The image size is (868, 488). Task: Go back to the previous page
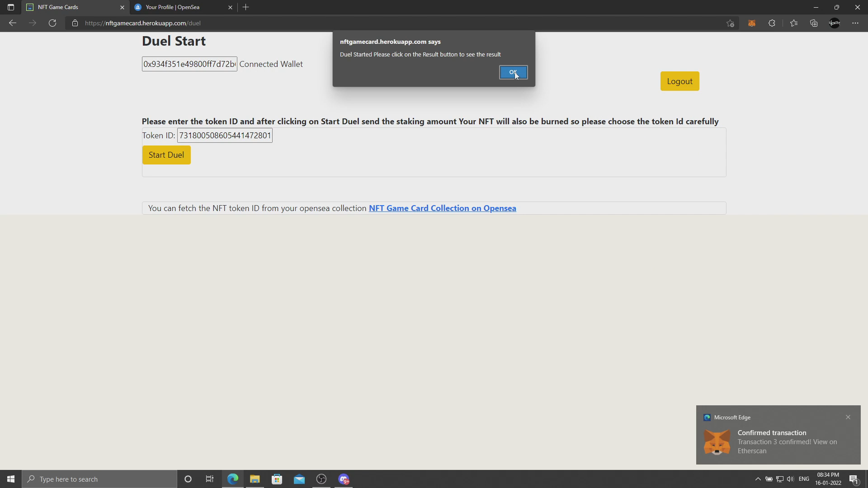[13, 23]
